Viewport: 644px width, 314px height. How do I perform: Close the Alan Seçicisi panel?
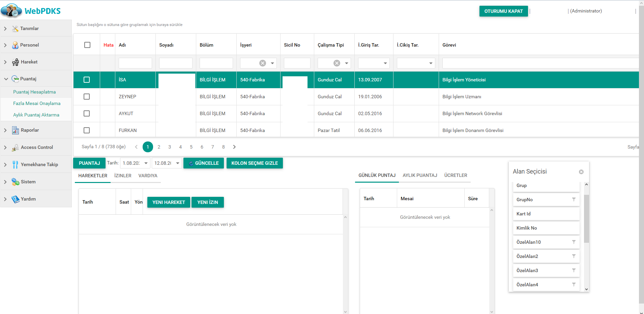[x=581, y=172]
